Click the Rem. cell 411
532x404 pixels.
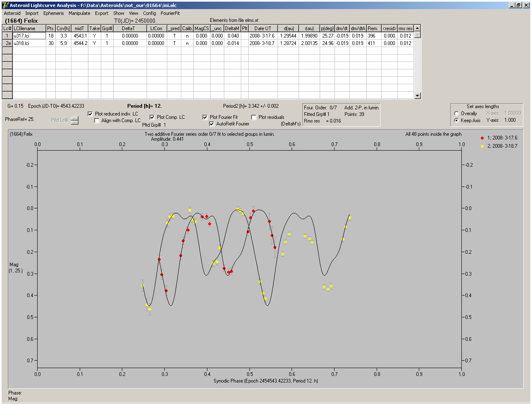click(x=374, y=43)
